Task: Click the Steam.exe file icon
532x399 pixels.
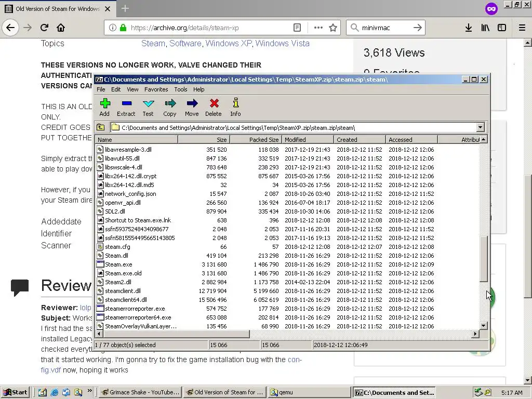Action: coord(100,264)
